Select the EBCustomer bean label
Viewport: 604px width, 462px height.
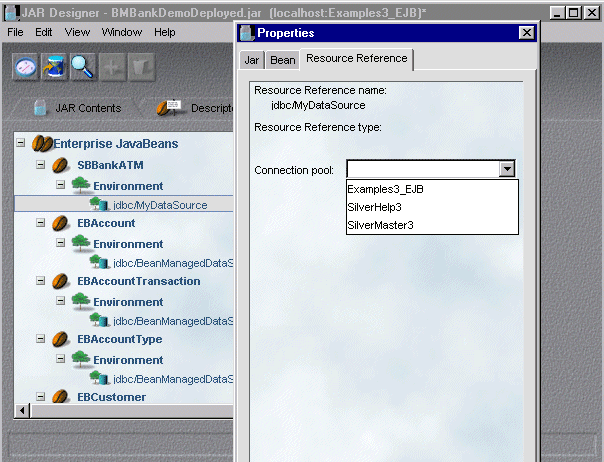(111, 397)
